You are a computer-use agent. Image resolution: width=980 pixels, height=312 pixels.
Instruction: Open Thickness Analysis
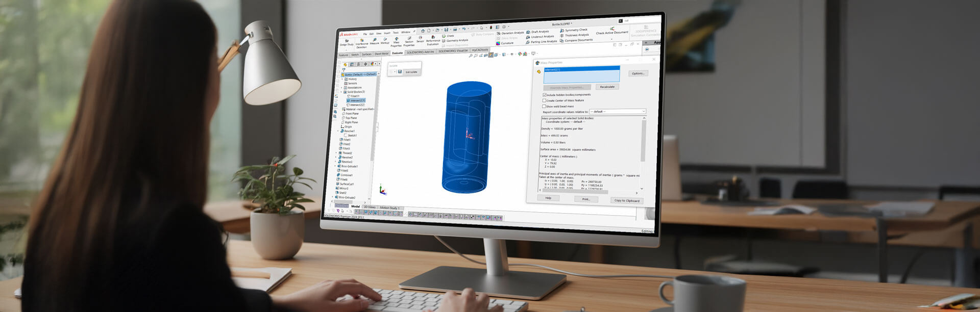pyautogui.click(x=574, y=35)
